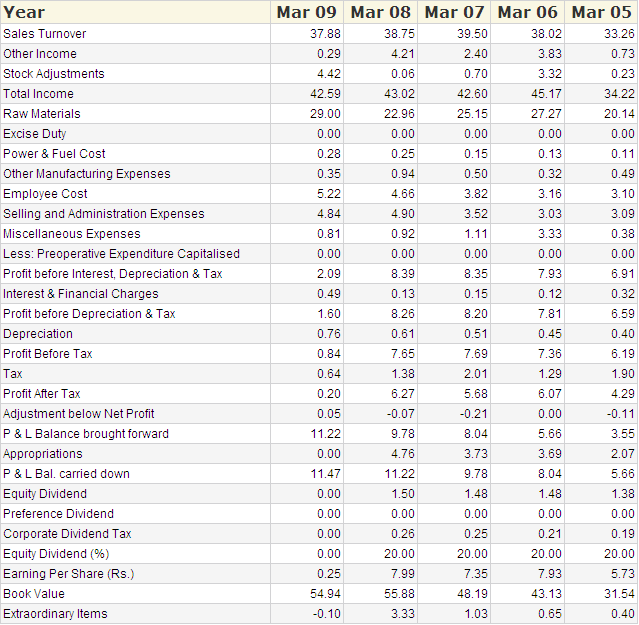This screenshot has width=639, height=625.
Task: Click Book Value 31.54 for Mar 05
Action: [x=618, y=594]
